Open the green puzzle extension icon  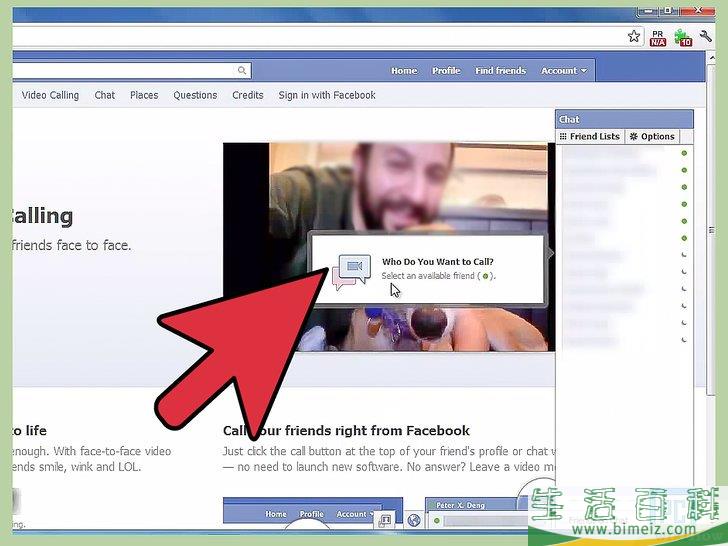[683, 38]
